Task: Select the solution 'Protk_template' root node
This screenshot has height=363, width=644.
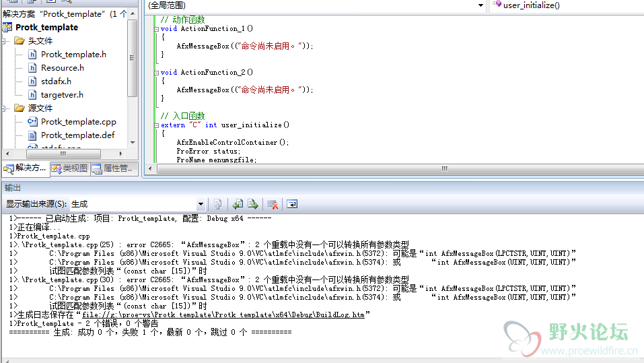Action: (x=65, y=14)
